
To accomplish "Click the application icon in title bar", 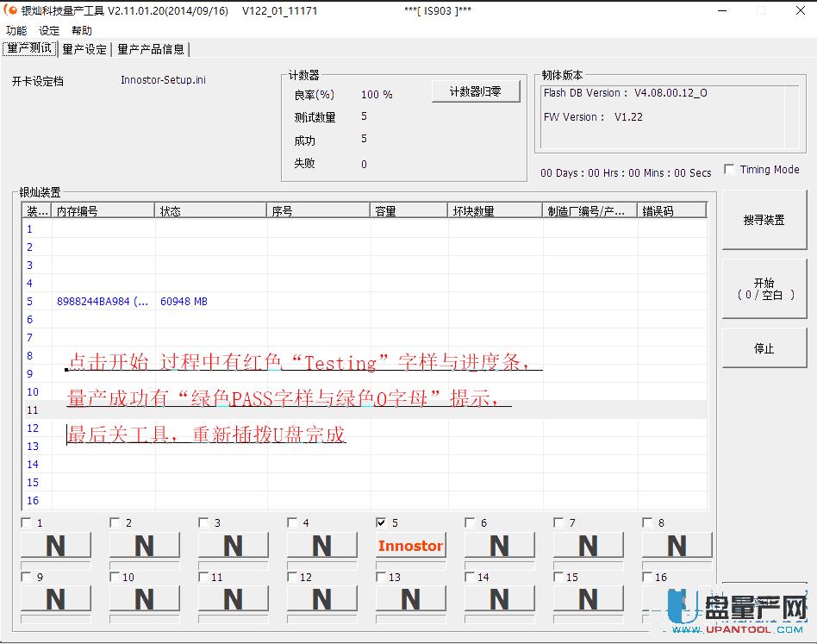I will [x=10, y=10].
